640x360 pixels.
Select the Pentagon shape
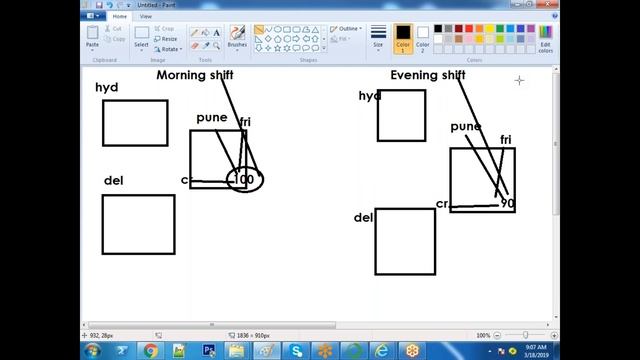pos(278,39)
